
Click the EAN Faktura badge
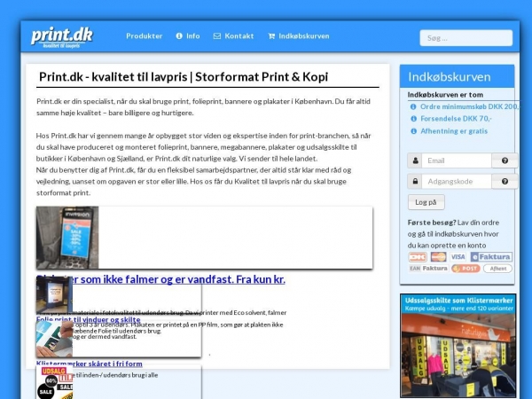(x=428, y=269)
